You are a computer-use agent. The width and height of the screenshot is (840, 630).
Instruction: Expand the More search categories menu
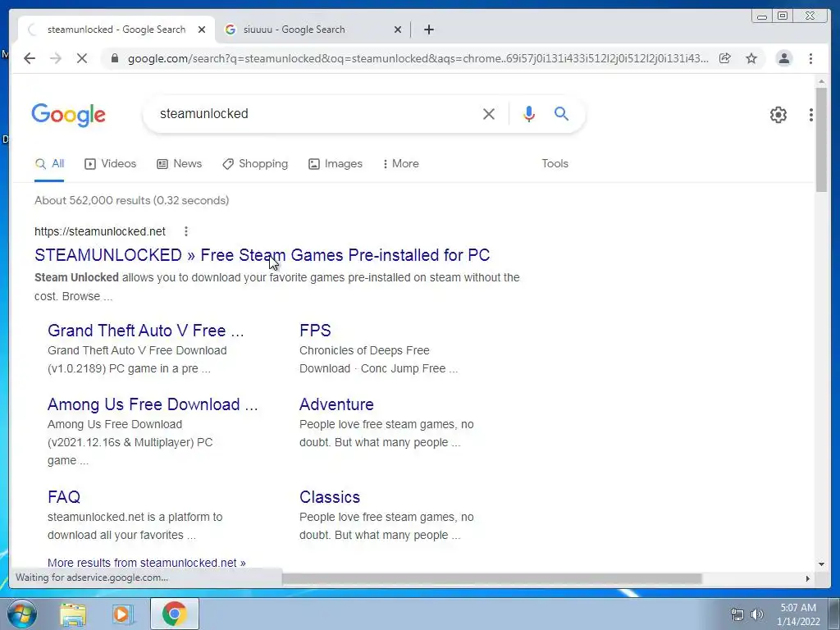[x=400, y=164]
